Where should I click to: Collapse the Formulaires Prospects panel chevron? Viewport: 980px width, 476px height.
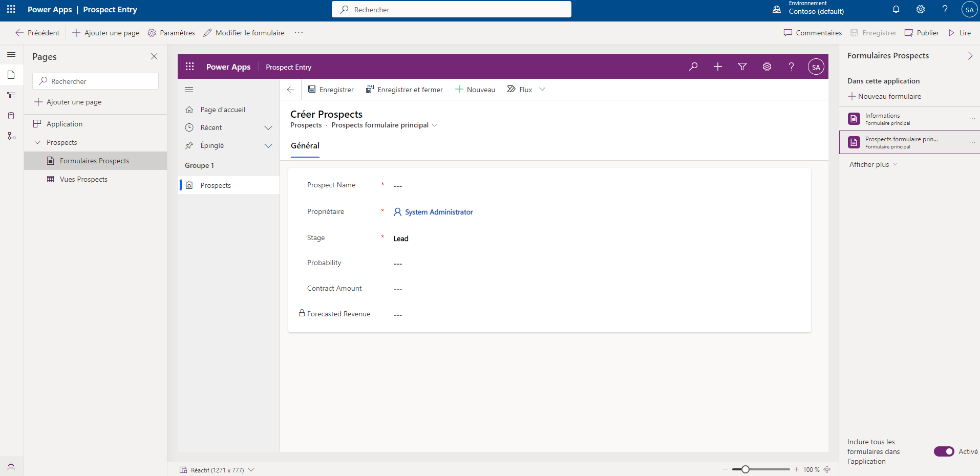(x=970, y=56)
